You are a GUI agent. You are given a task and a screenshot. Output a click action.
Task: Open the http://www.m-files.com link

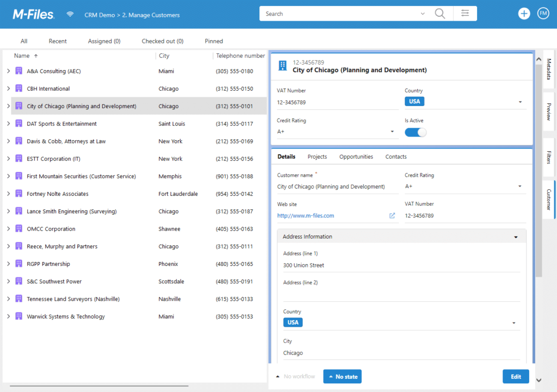(306, 215)
